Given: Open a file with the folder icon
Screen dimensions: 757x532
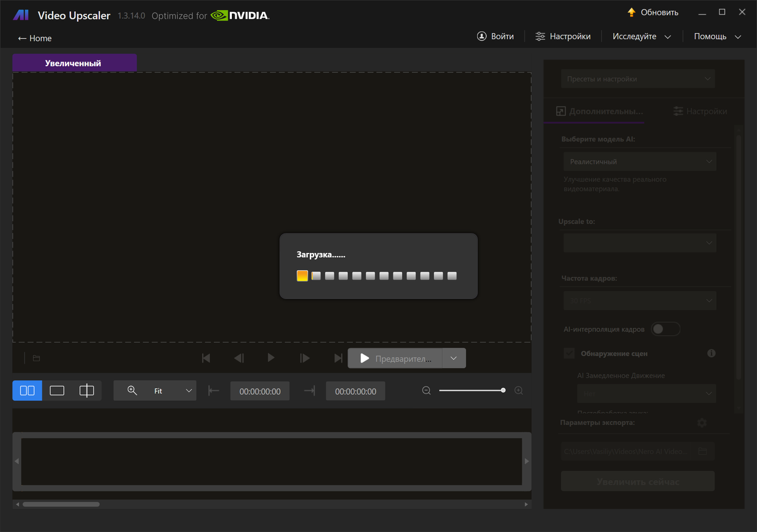Looking at the screenshot, I should pos(35,358).
